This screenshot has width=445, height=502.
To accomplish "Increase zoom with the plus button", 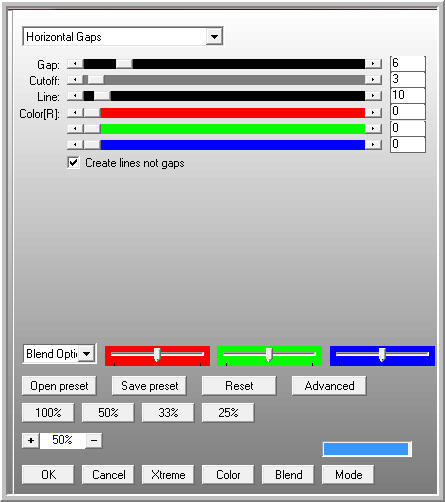I will coord(31,441).
